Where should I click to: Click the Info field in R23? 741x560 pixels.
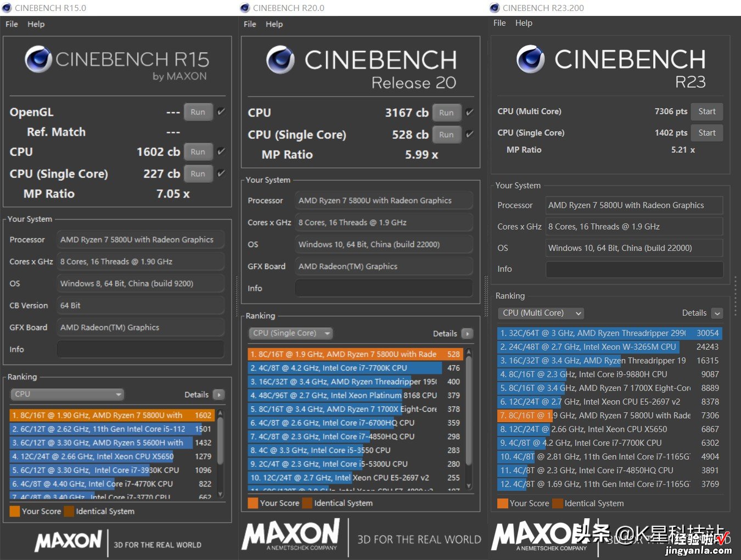pos(634,269)
